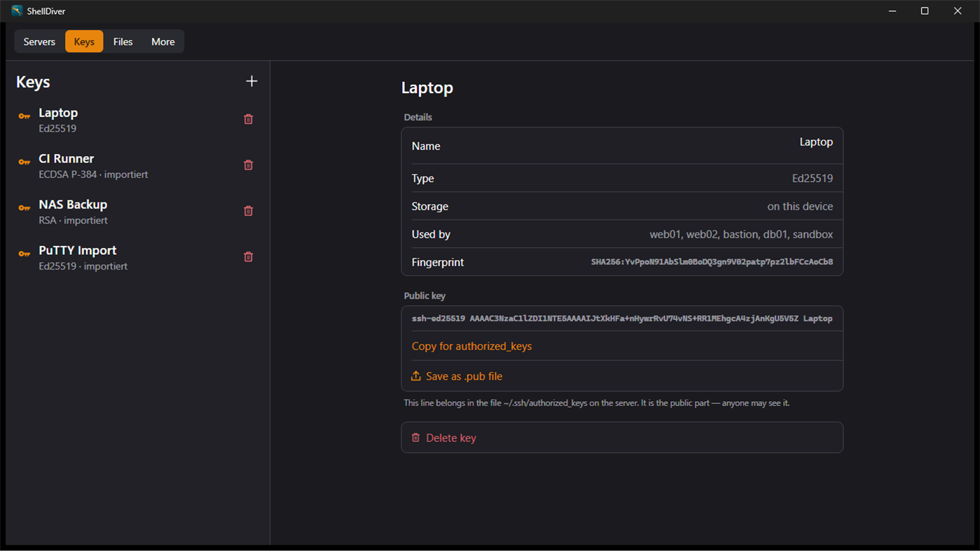Image resolution: width=980 pixels, height=551 pixels.
Task: Minimize the ShellDiver window
Action: coord(892,11)
